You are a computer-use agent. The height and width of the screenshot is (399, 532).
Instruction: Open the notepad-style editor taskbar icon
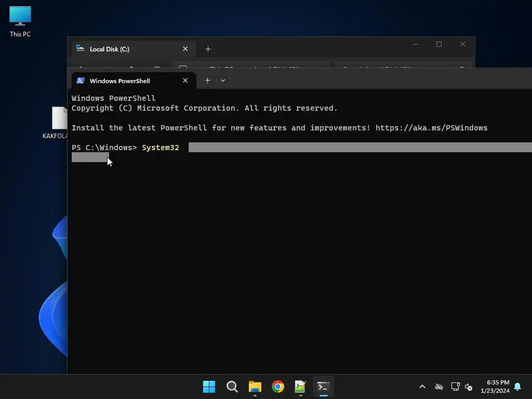(301, 387)
